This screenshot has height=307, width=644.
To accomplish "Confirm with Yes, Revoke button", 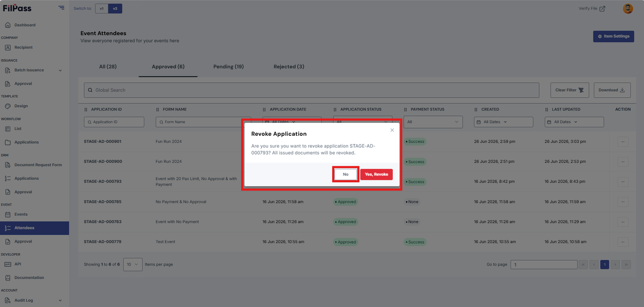I will pos(376,174).
